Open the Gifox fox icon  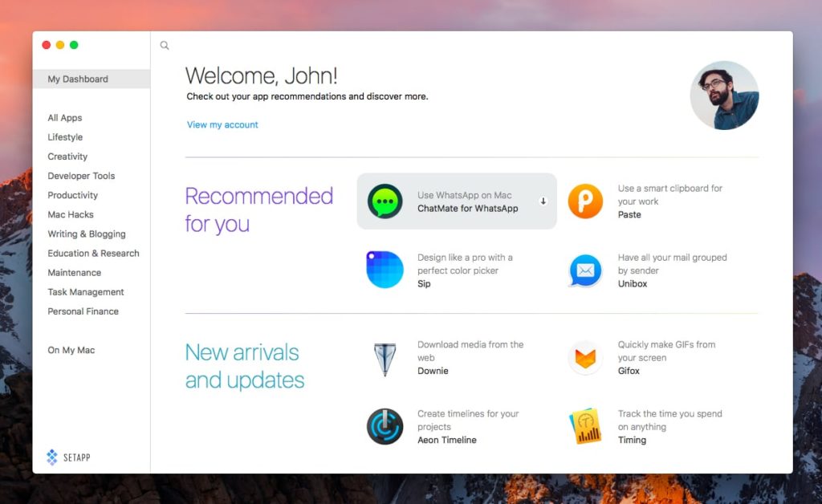[585, 358]
